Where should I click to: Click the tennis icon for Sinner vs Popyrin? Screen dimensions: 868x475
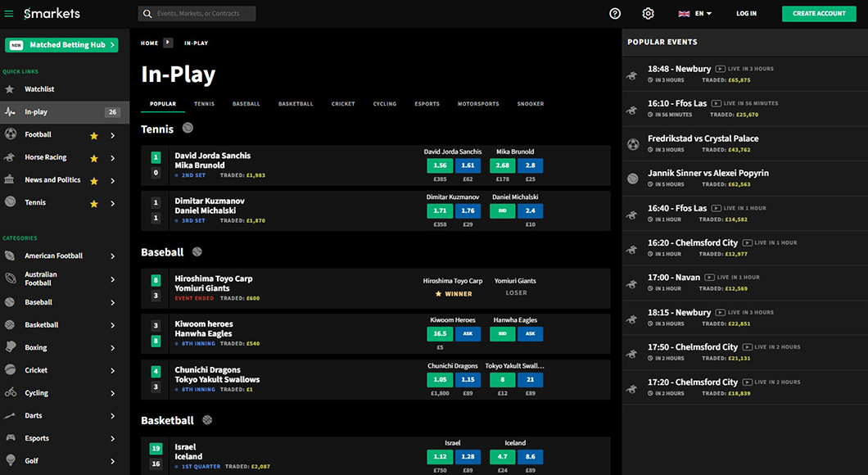click(x=633, y=179)
